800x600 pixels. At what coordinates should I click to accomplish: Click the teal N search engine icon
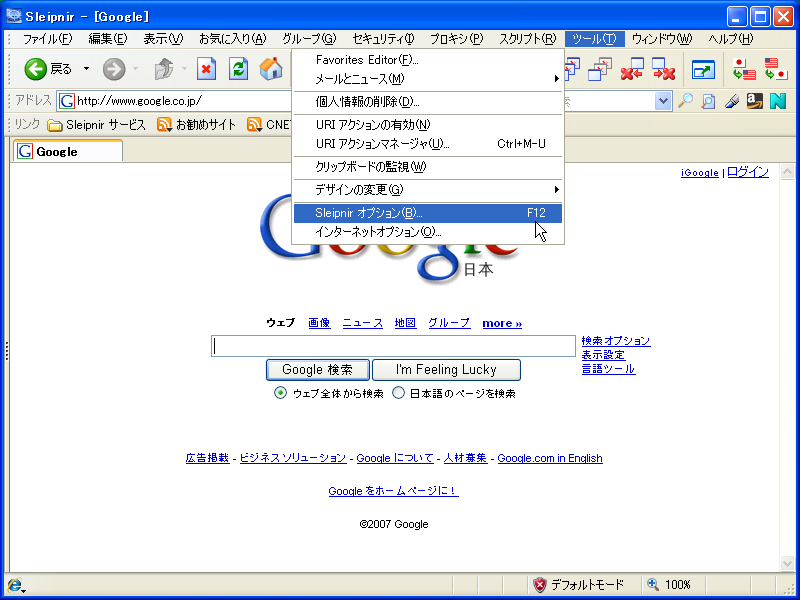[778, 101]
